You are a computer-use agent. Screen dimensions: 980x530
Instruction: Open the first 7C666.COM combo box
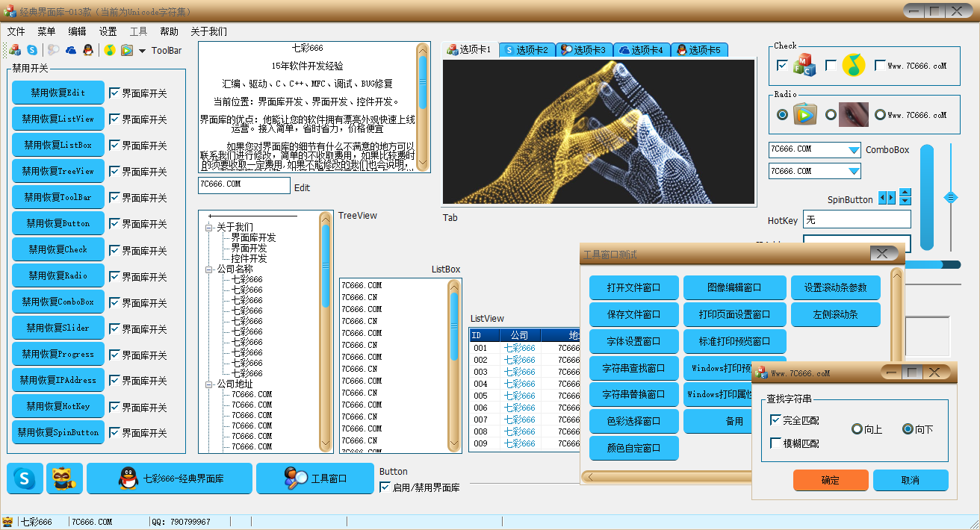pos(854,150)
